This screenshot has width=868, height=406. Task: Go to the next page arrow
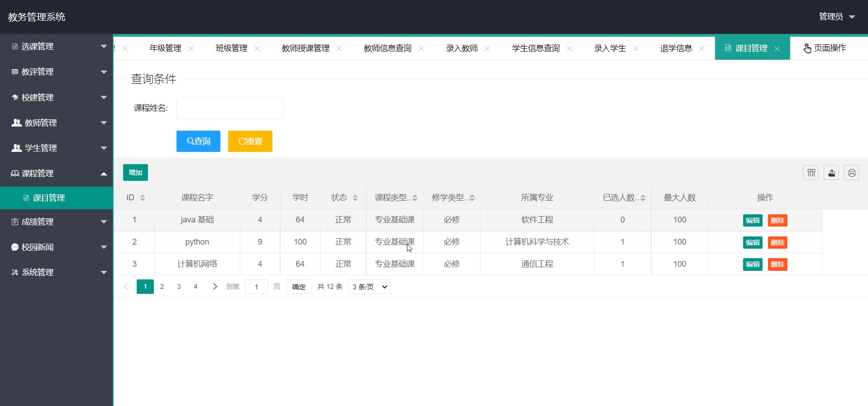coord(215,287)
